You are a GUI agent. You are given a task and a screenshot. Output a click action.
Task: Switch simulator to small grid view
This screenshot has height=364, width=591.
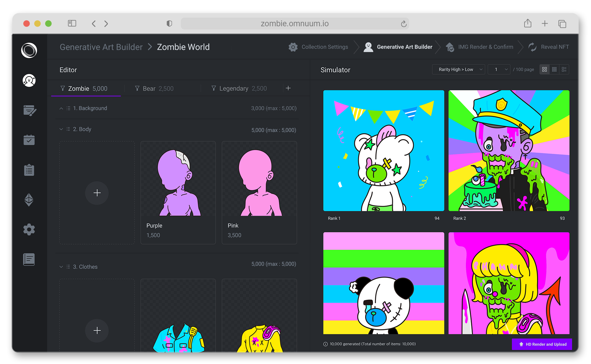(554, 69)
